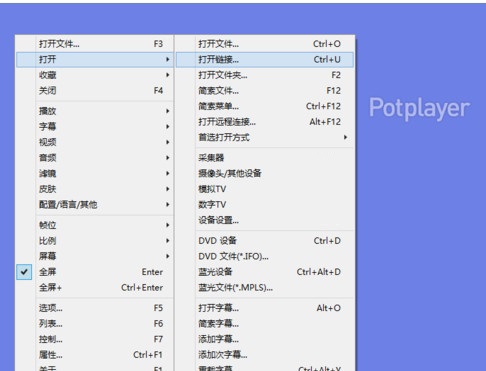The height and width of the screenshot is (371, 486).
Task: Open the 字幕 submenu
Action: [x=95, y=127]
